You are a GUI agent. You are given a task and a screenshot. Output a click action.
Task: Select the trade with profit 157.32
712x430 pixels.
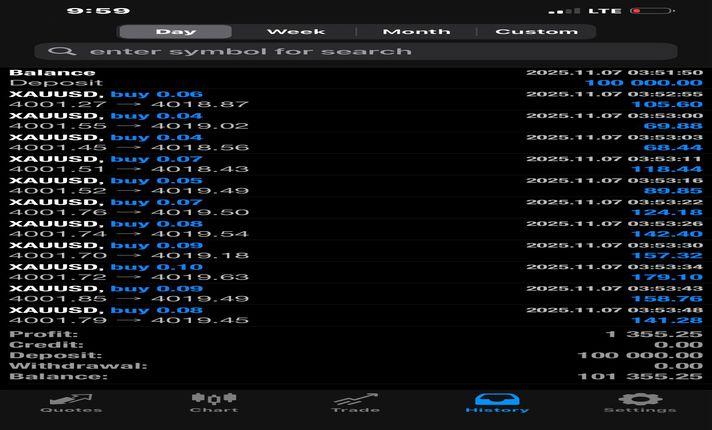356,250
